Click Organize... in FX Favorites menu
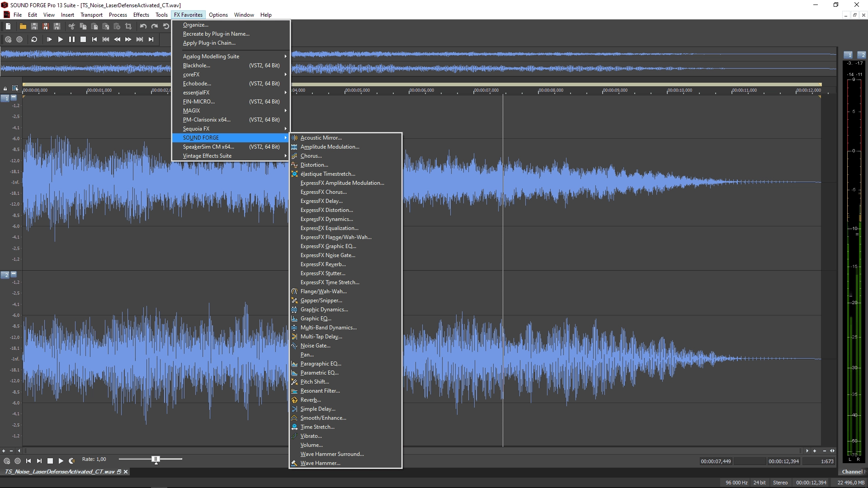868x488 pixels. click(231, 25)
